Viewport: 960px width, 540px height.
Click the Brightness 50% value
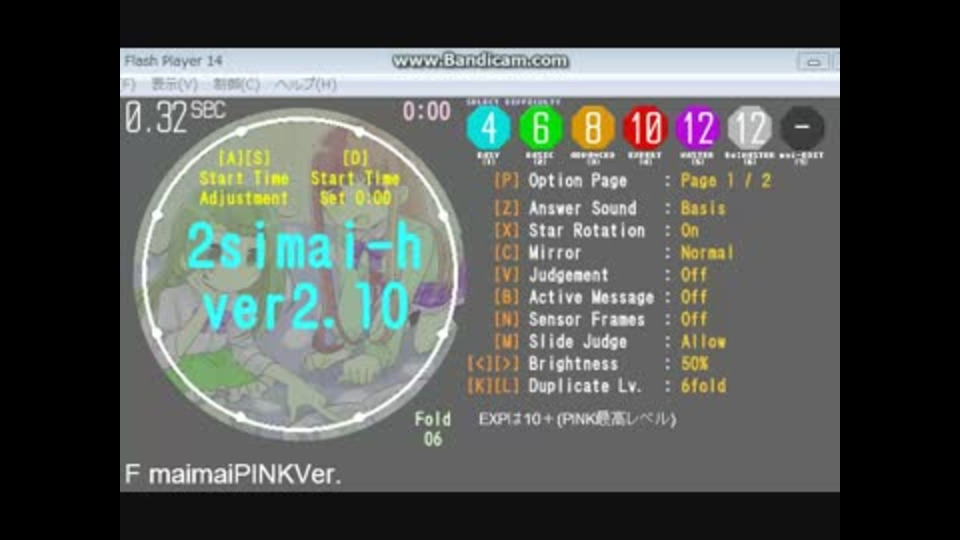coord(694,364)
